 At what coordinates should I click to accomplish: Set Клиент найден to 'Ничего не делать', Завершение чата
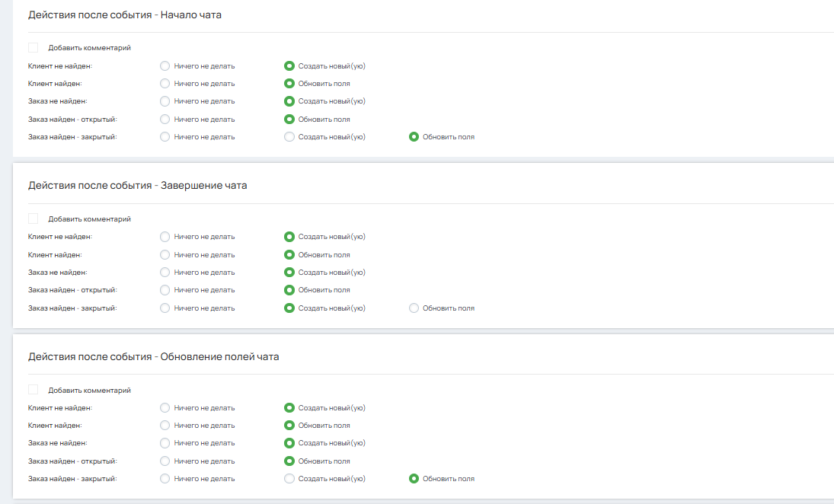[165, 255]
